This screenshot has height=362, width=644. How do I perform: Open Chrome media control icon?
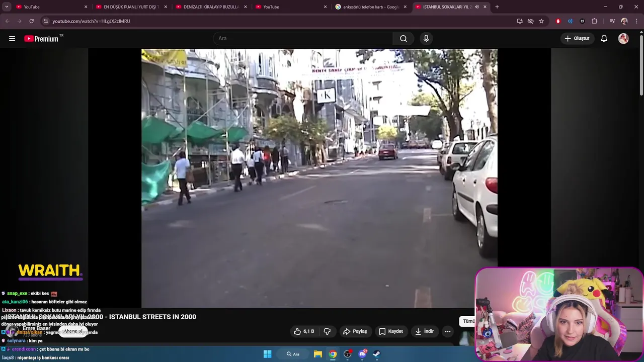coord(612,21)
